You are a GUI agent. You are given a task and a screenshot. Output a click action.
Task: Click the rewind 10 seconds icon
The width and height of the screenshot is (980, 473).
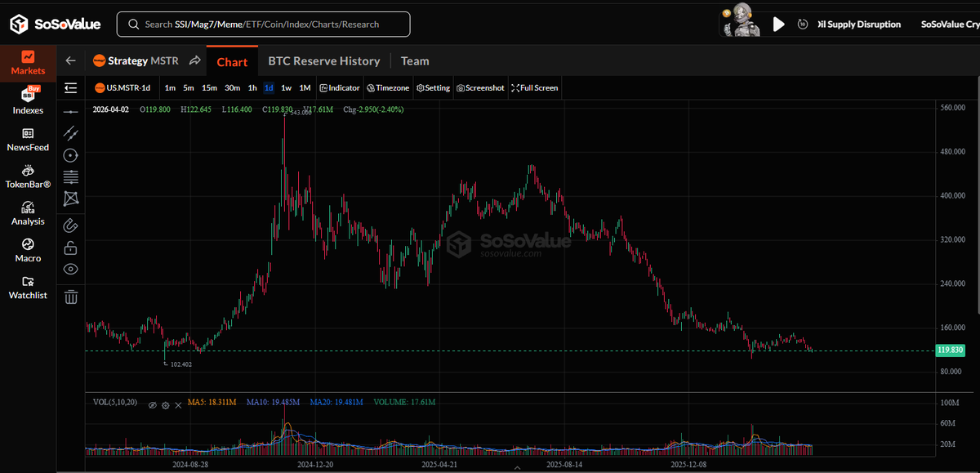point(803,25)
